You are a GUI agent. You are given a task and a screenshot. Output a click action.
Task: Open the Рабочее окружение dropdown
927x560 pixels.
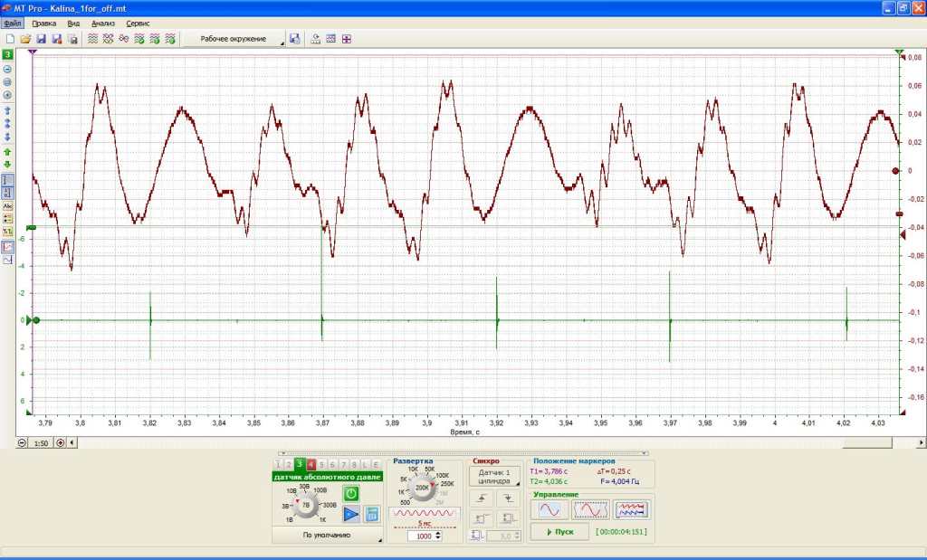click(x=234, y=39)
